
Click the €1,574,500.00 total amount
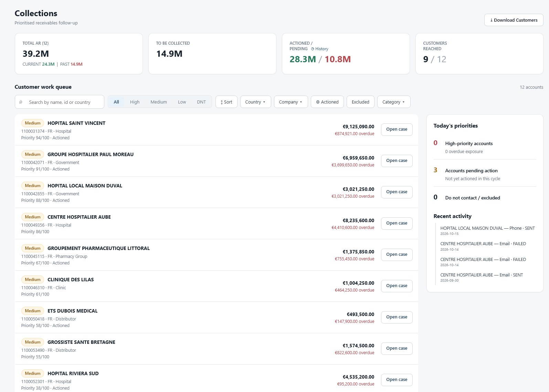click(358, 346)
